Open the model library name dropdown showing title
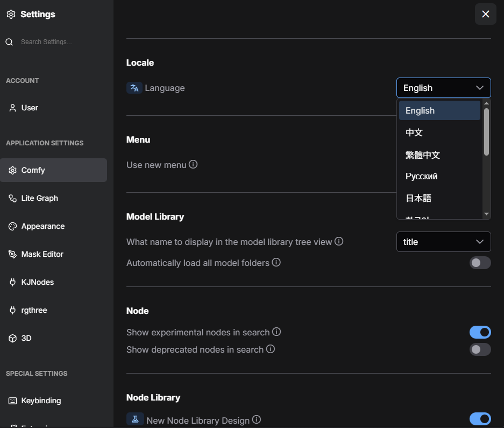 pyautogui.click(x=444, y=242)
